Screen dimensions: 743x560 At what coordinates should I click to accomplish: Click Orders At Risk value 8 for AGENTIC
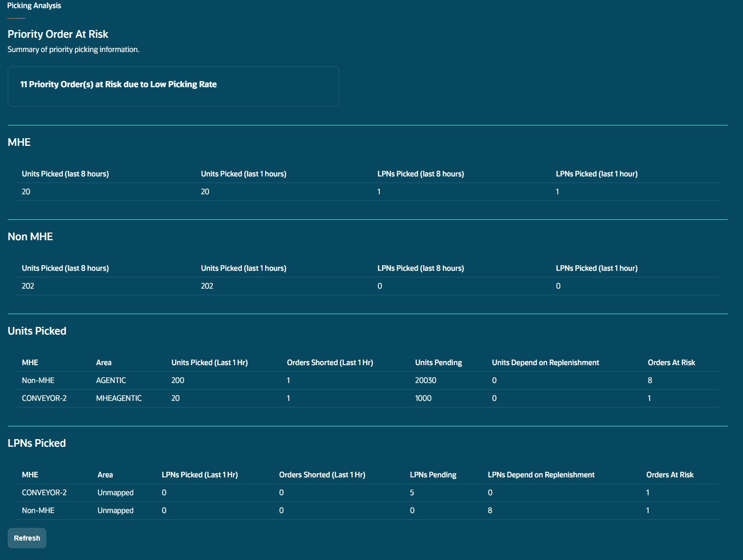pyautogui.click(x=650, y=380)
